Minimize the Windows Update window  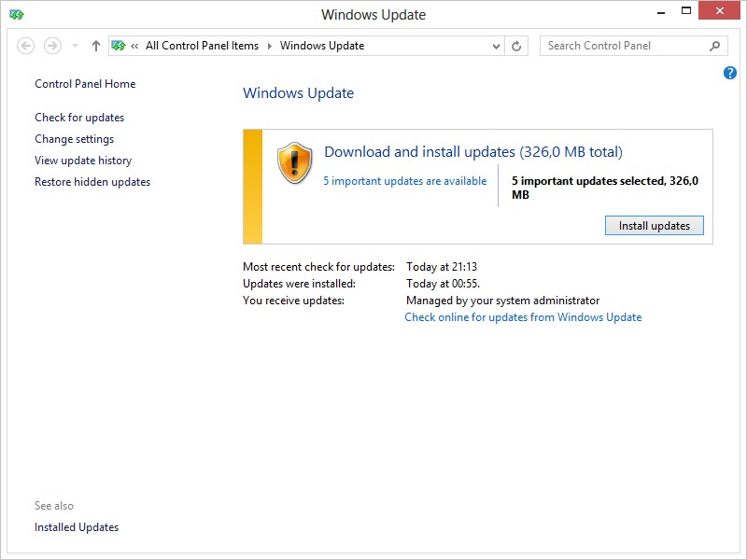661,11
